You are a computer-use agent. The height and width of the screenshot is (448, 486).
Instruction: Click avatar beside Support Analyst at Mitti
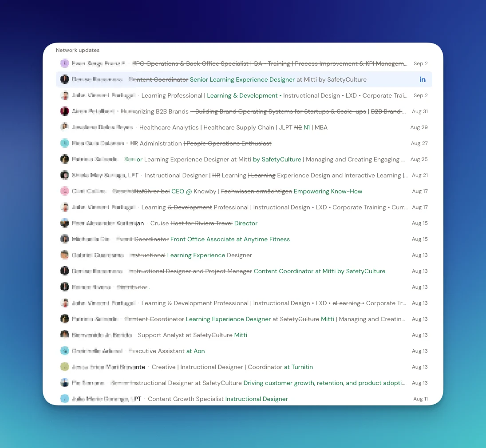(64, 335)
